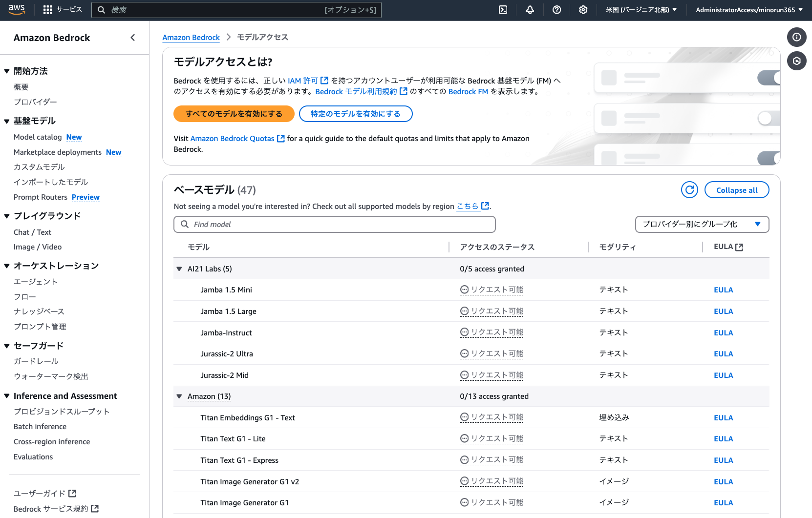Collapse the セーフガード sidebar section
The image size is (812, 518).
(x=7, y=346)
